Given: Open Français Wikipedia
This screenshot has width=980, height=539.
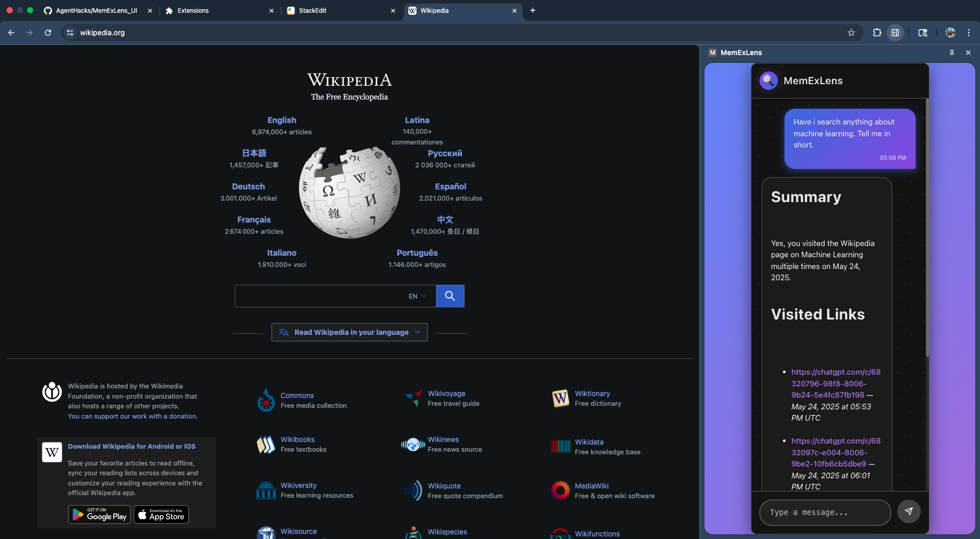Looking at the screenshot, I should (254, 219).
